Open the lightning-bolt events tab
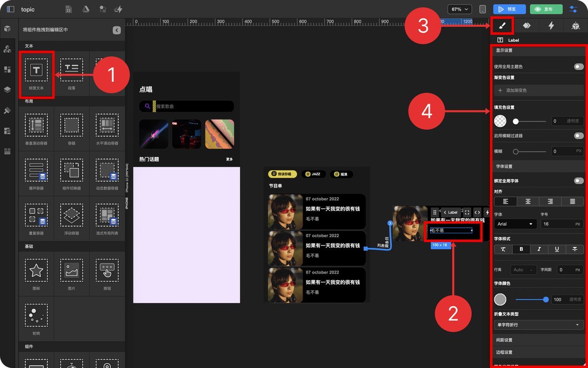 pos(551,26)
